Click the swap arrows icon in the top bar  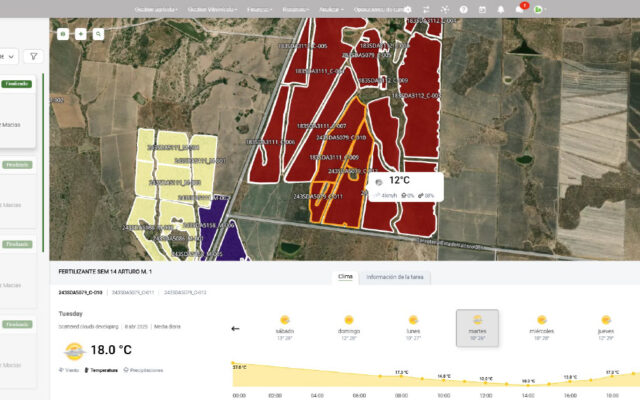click(426, 9)
